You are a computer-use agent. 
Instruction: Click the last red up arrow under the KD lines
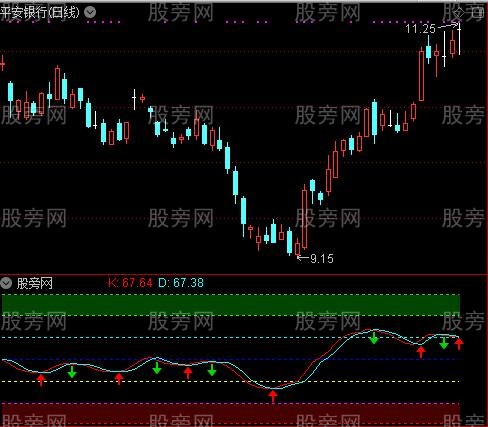coord(459,344)
